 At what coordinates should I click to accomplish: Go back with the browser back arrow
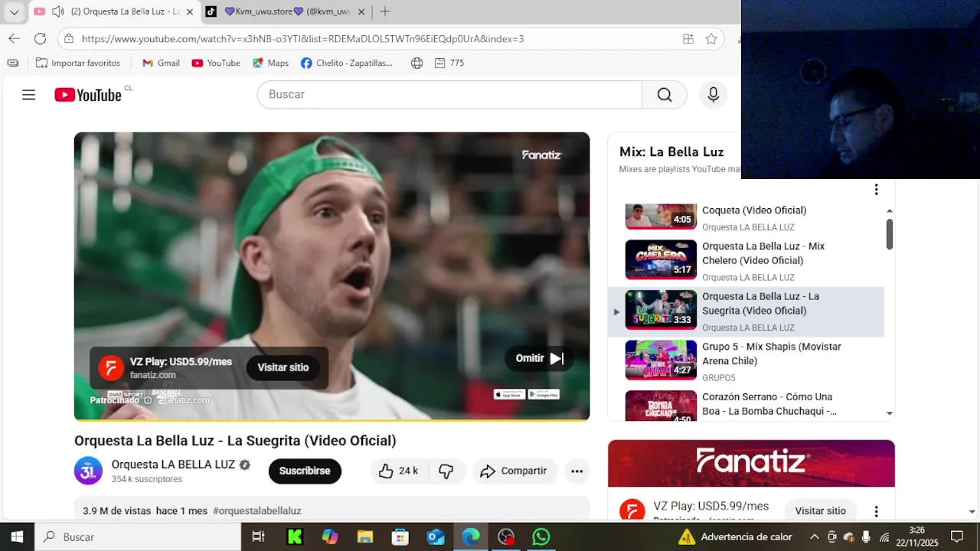pyautogui.click(x=15, y=38)
